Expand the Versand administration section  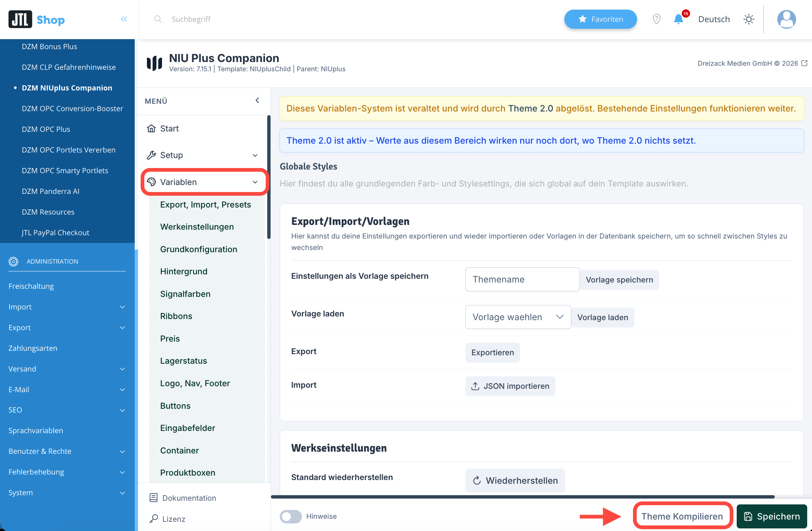click(x=67, y=369)
